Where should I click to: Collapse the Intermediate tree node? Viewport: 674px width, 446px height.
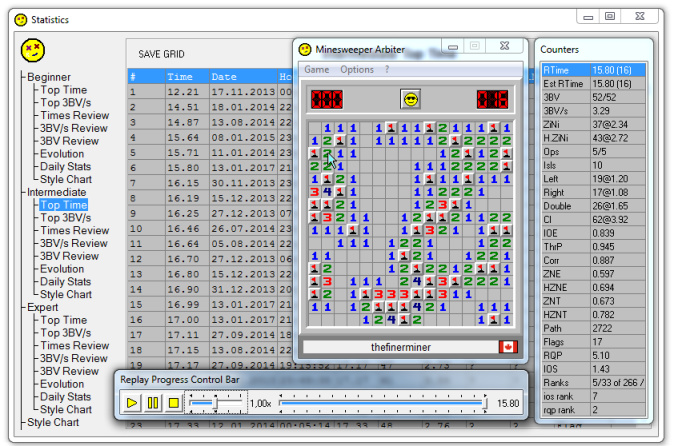point(56,192)
